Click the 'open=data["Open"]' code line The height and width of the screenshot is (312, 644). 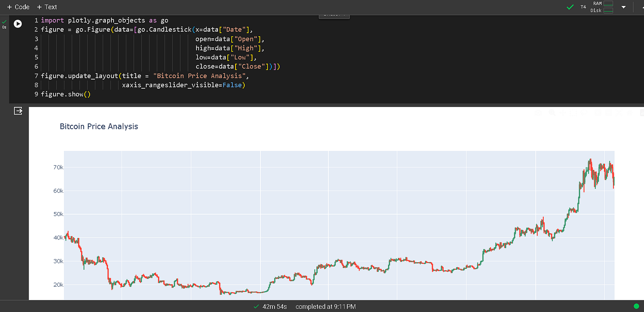[230, 39]
